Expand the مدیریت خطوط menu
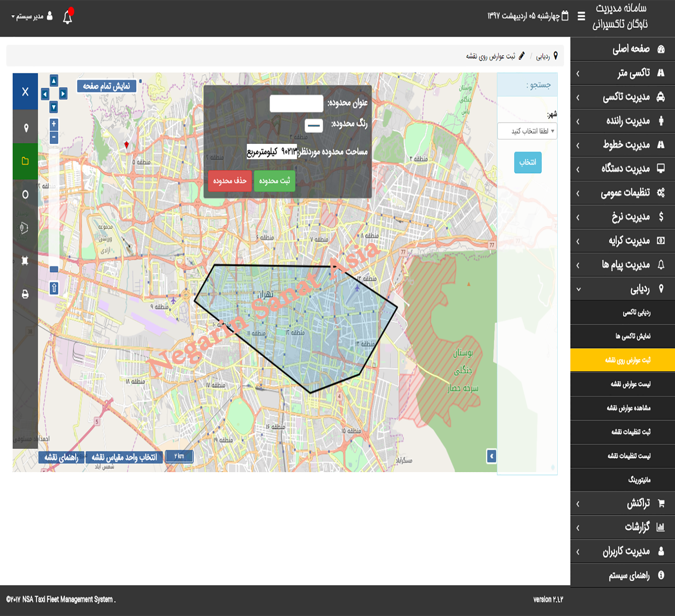The image size is (675, 616). [x=623, y=145]
